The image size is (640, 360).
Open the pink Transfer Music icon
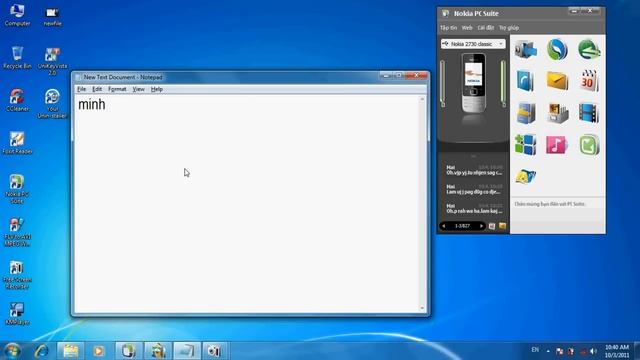click(x=557, y=144)
